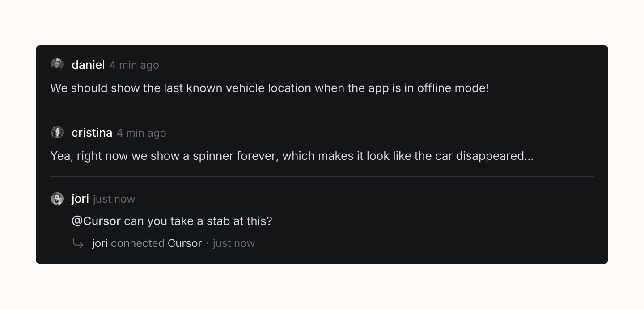Select the jori username in the comment header
Viewport: 644px width, 309px height.
(80, 199)
